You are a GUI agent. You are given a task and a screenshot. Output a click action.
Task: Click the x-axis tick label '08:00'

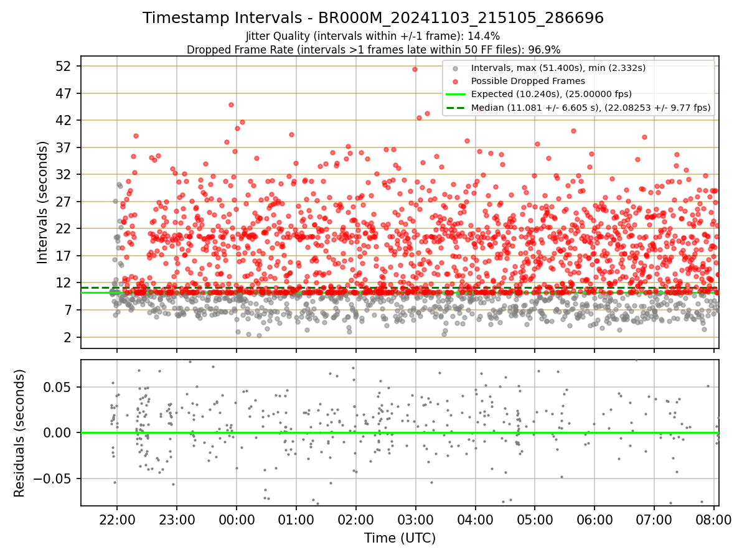(x=714, y=520)
